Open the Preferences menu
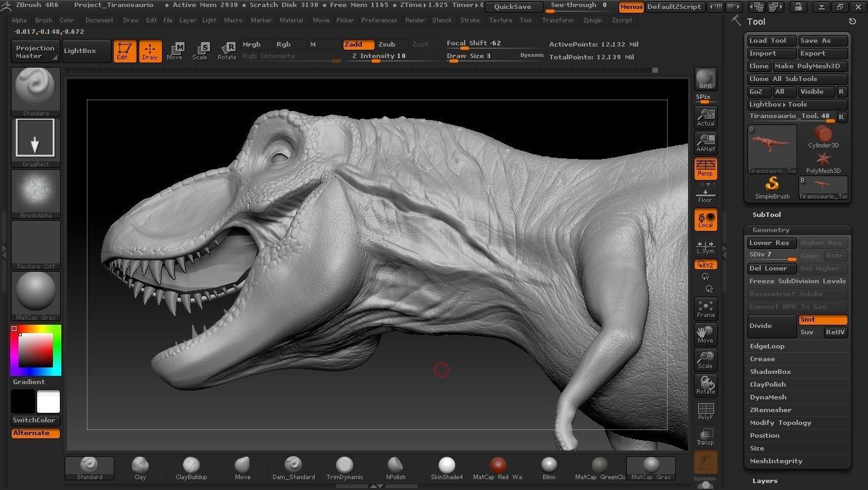The width and height of the screenshot is (868, 490). coord(379,20)
